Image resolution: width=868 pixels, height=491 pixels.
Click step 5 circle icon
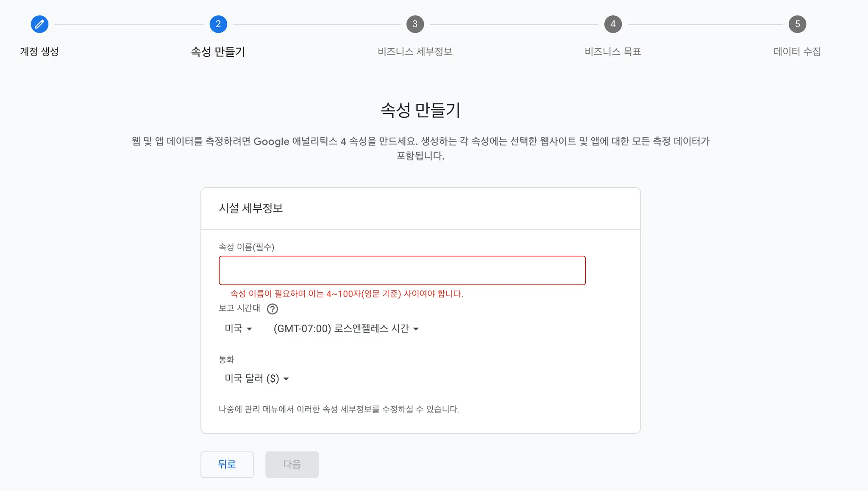[797, 24]
